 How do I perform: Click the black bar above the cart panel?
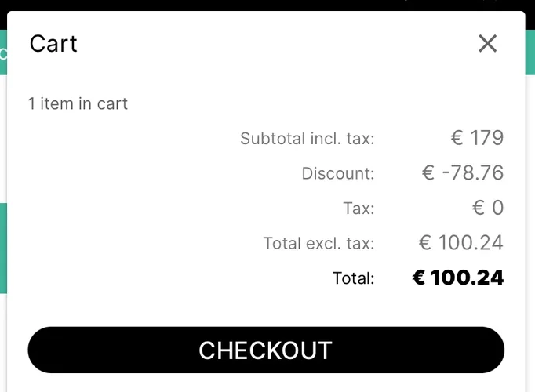coord(267,5)
